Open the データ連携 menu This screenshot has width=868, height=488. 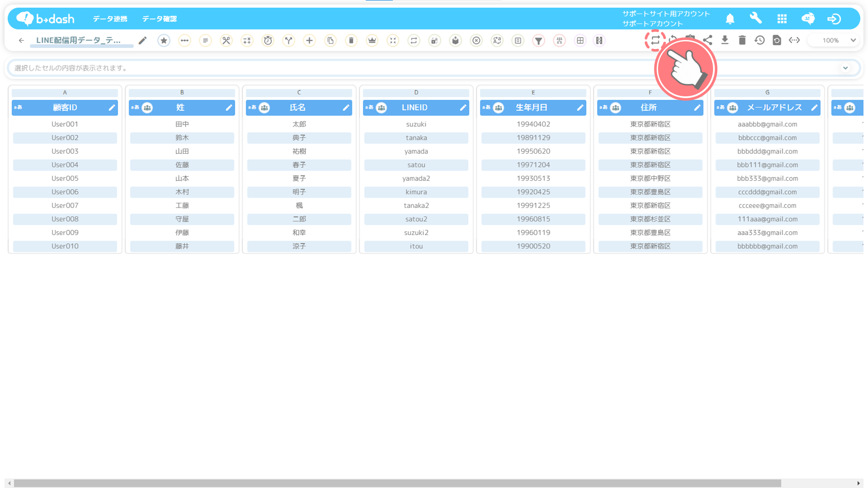(110, 19)
